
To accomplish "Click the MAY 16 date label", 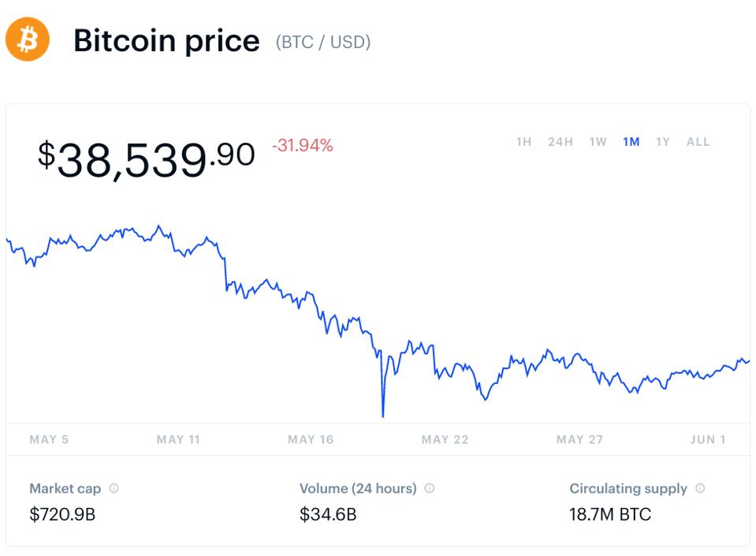I will click(x=311, y=440).
